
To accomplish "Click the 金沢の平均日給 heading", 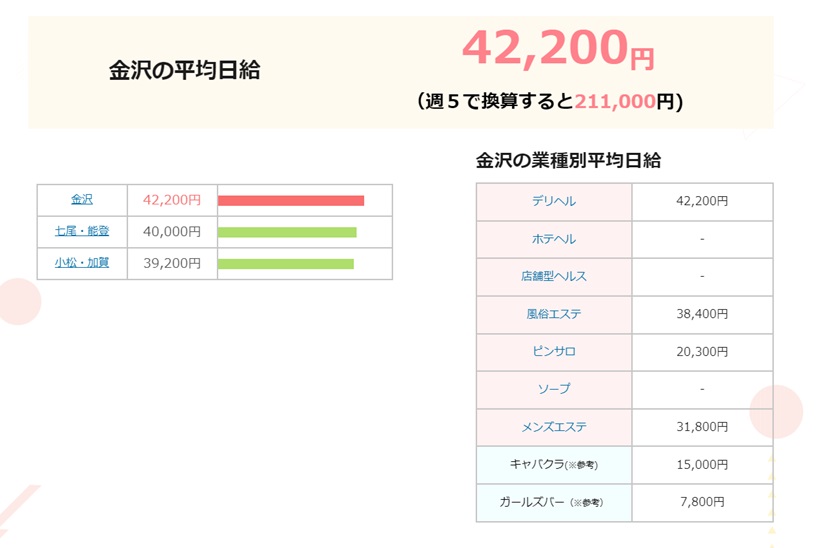I will [x=184, y=71].
